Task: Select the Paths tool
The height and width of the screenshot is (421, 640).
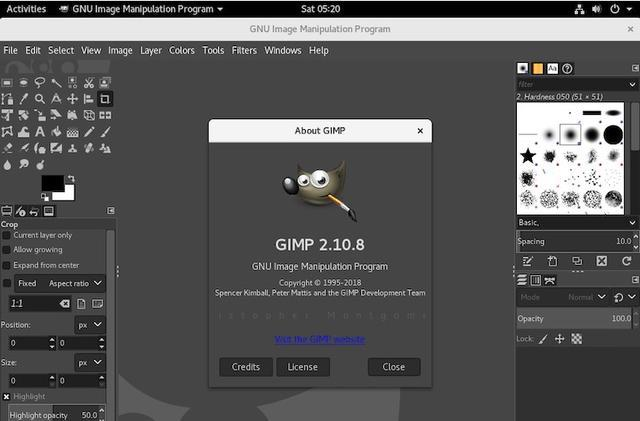Action: coord(7,99)
